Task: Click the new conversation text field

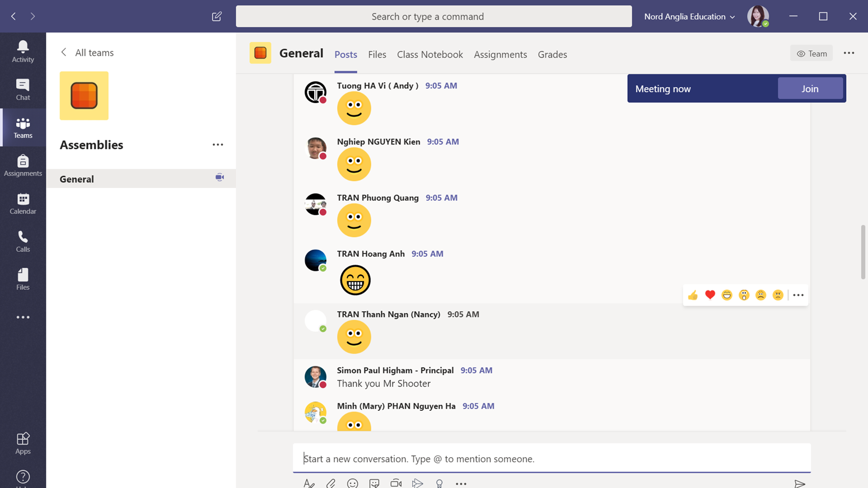Action: coord(552,458)
